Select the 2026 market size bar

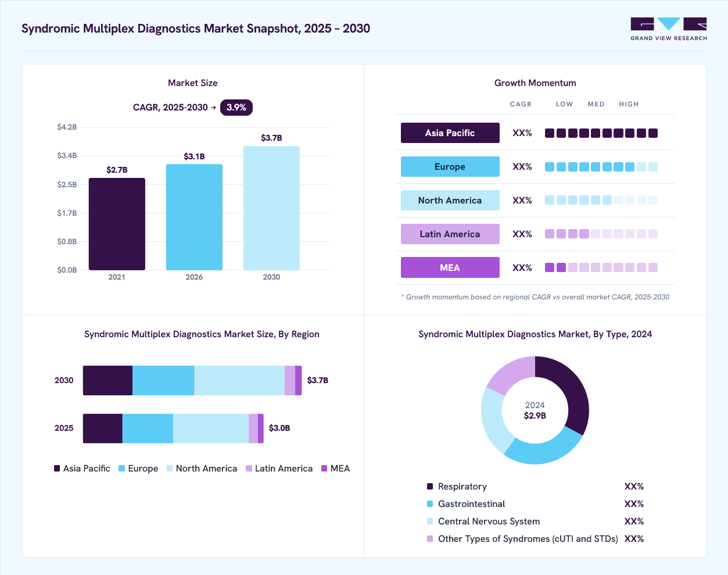[194, 217]
